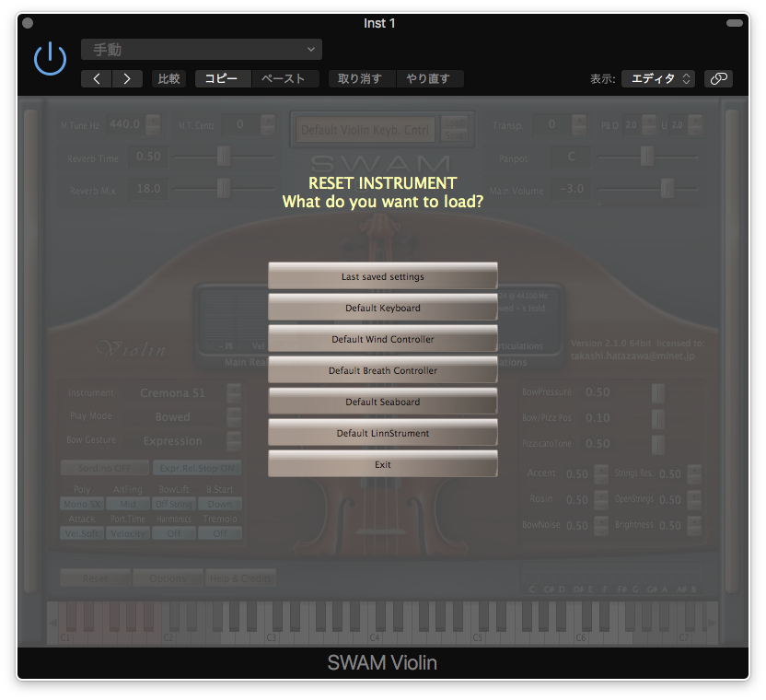Click the Default Violin Keyb. Cntrl preset name
The height and width of the screenshot is (700, 766).
[366, 130]
